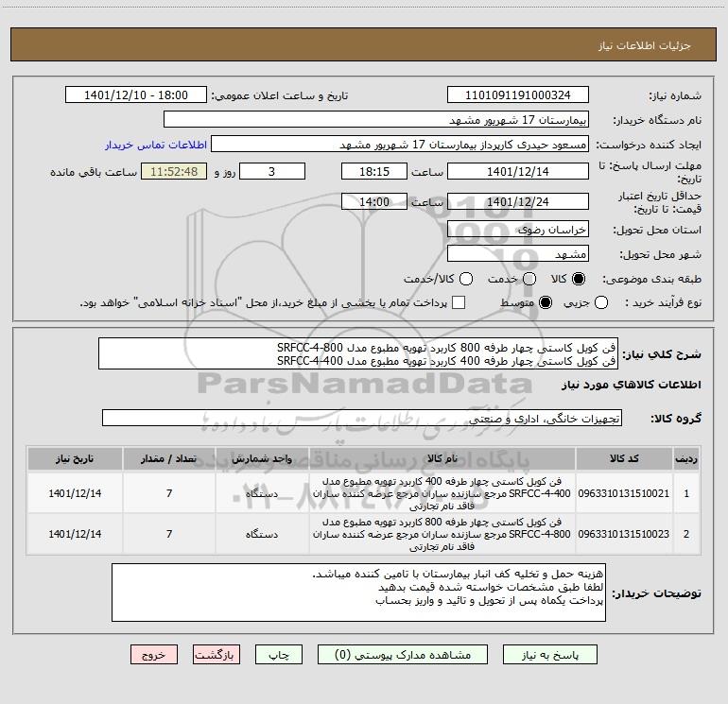Click the نام کالا column header
The height and width of the screenshot is (704, 728).
[442, 458]
